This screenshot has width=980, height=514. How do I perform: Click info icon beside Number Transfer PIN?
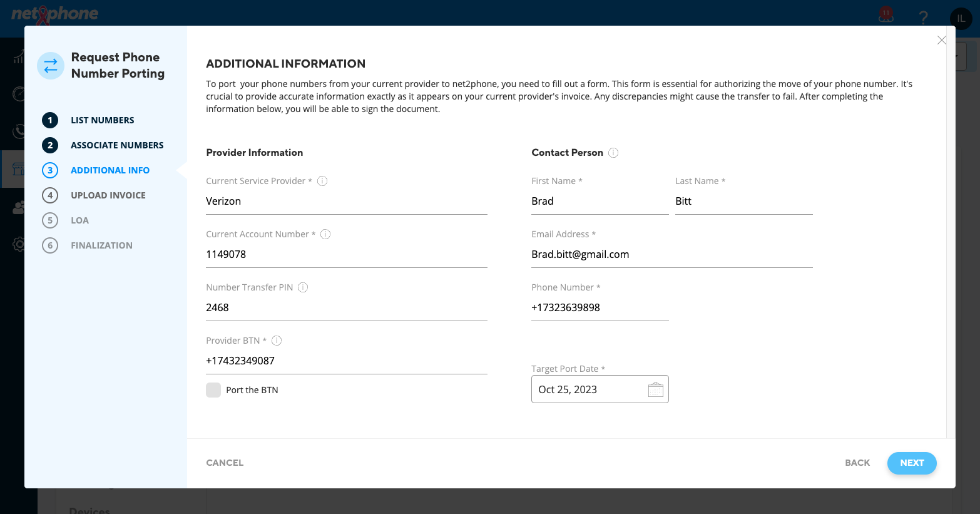[x=303, y=287]
